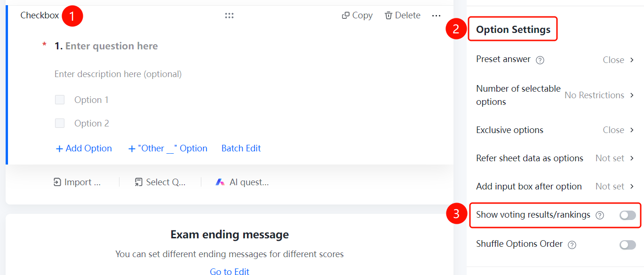Screen dimensions: 644x275
Task: Click the Option 1 text field
Action: (x=91, y=100)
